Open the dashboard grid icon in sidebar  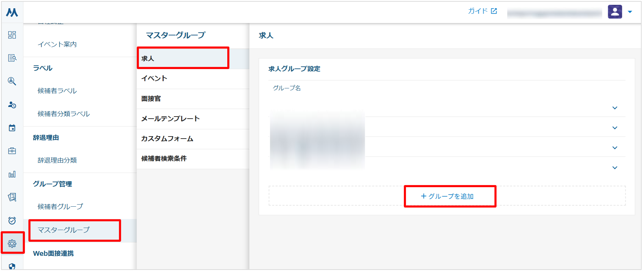12,35
